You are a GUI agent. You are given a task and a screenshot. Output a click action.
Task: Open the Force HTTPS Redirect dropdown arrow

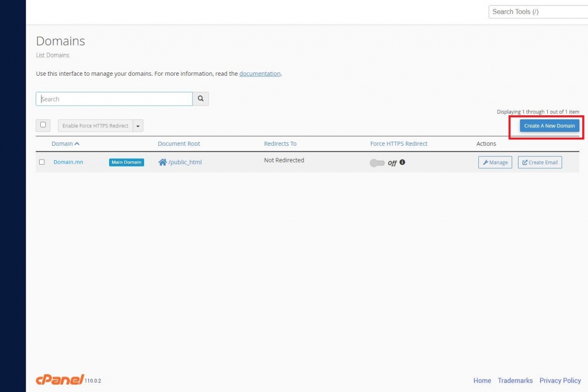138,126
